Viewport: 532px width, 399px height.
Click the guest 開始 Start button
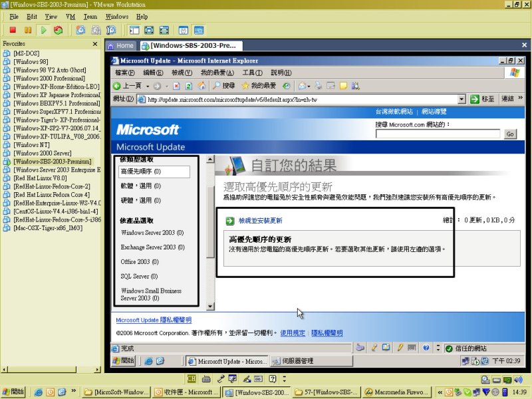(x=124, y=360)
